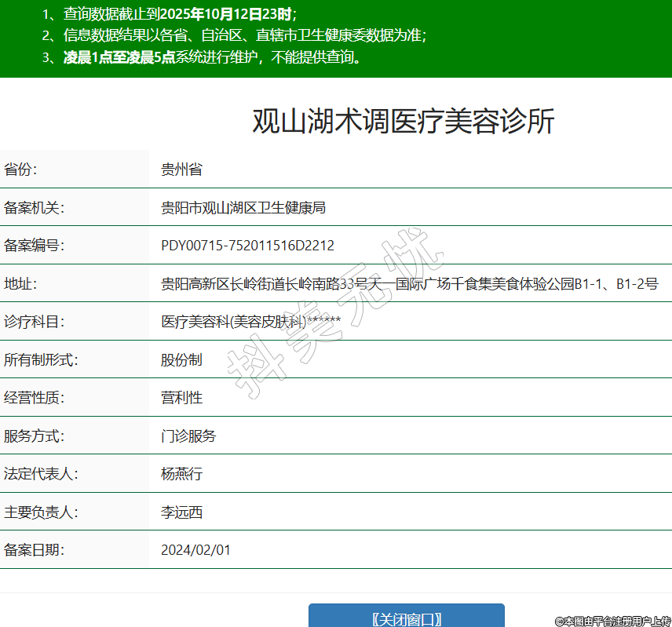This screenshot has width=672, height=627.
Task: Click the business nature value 营利性
Action: (181, 398)
